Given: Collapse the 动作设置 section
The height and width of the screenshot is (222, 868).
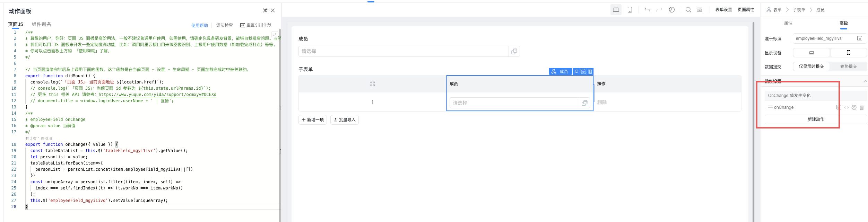Looking at the screenshot, I should (x=865, y=81).
